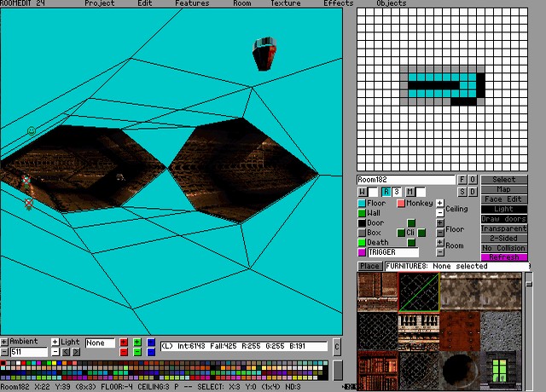Select the cyan Floor type swatch

(361, 204)
